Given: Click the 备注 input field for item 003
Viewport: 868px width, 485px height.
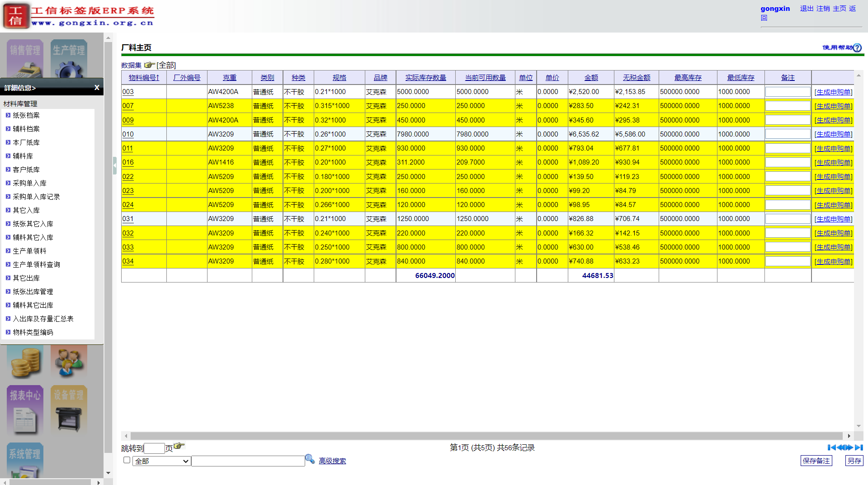Looking at the screenshot, I should tap(788, 92).
